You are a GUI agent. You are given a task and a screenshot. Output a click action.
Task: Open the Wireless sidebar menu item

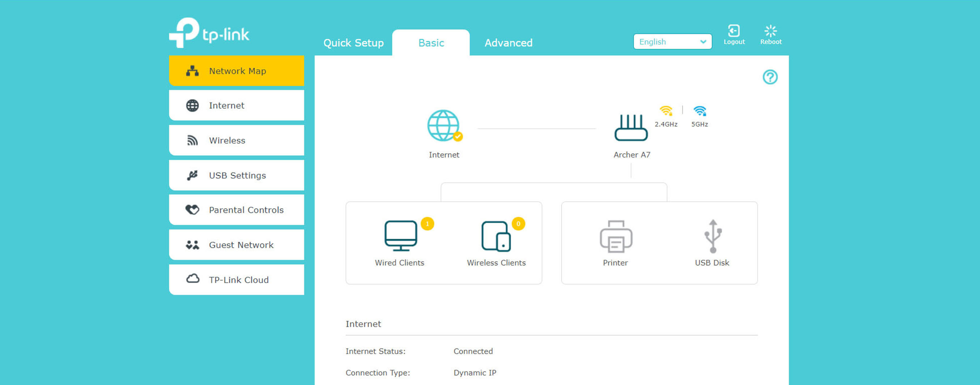click(236, 140)
